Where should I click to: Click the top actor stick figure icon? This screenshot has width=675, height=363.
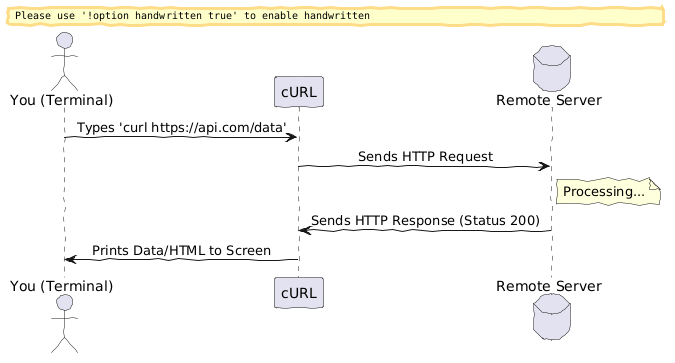pos(65,62)
